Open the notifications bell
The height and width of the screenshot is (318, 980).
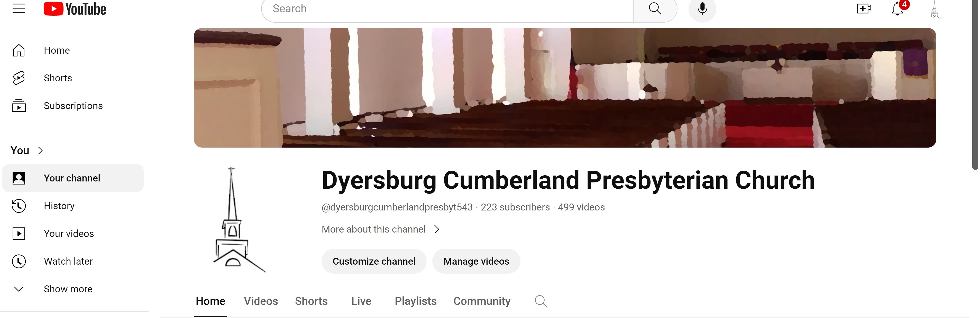(x=898, y=8)
